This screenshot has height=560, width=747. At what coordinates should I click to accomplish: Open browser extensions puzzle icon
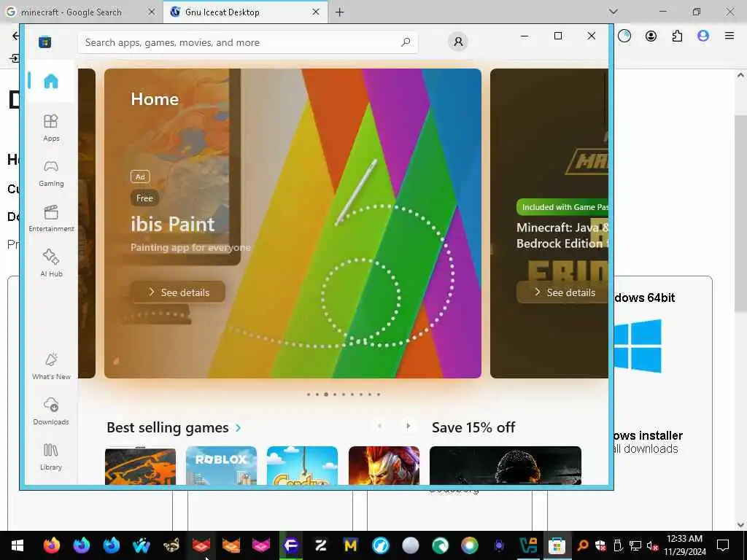(677, 36)
